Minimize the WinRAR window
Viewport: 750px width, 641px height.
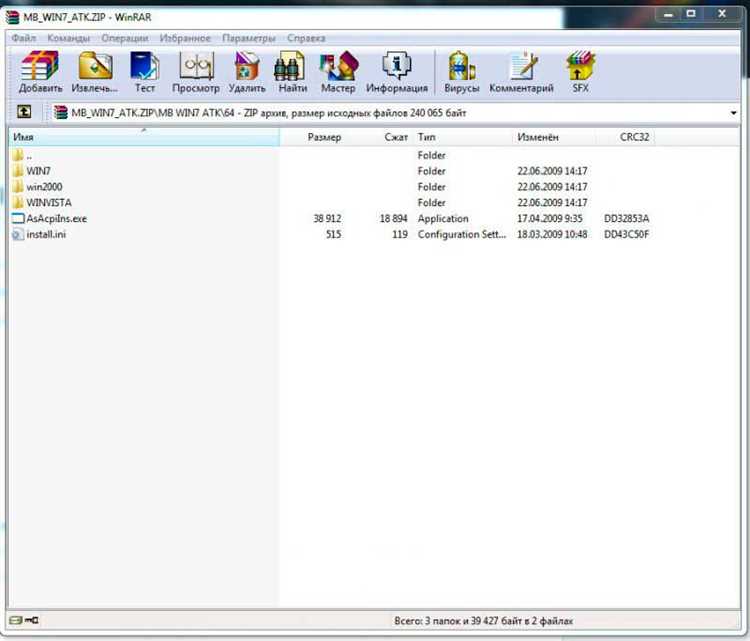(x=669, y=14)
